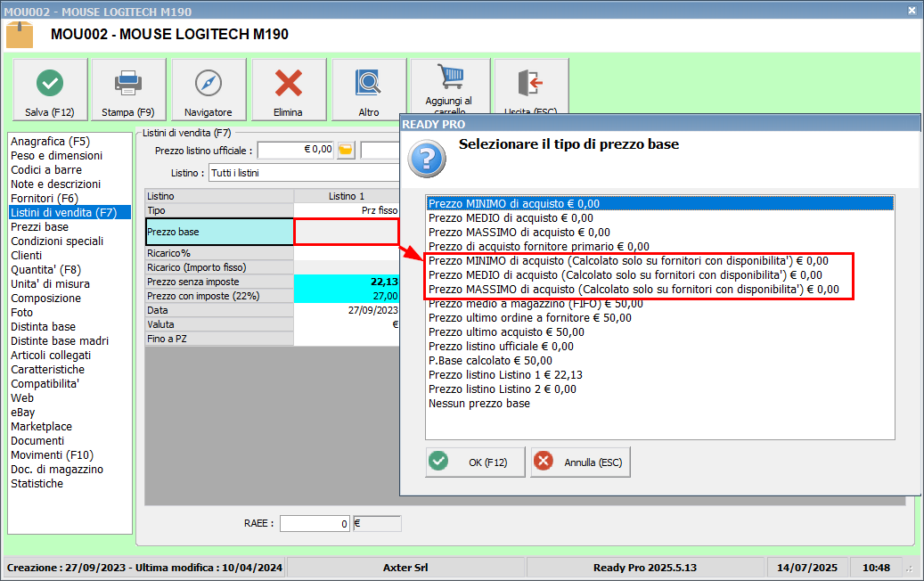The image size is (924, 581).
Task: Click the Stampa (F9) printer button
Action: click(x=128, y=90)
